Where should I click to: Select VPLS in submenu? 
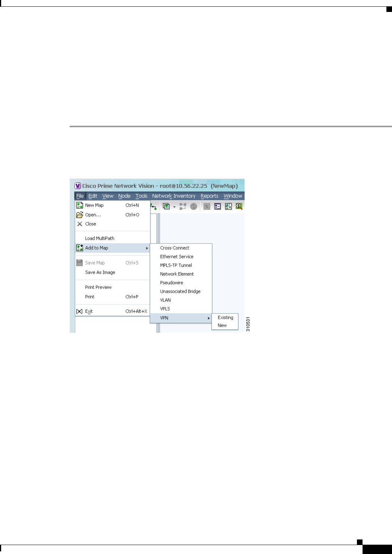(181, 309)
